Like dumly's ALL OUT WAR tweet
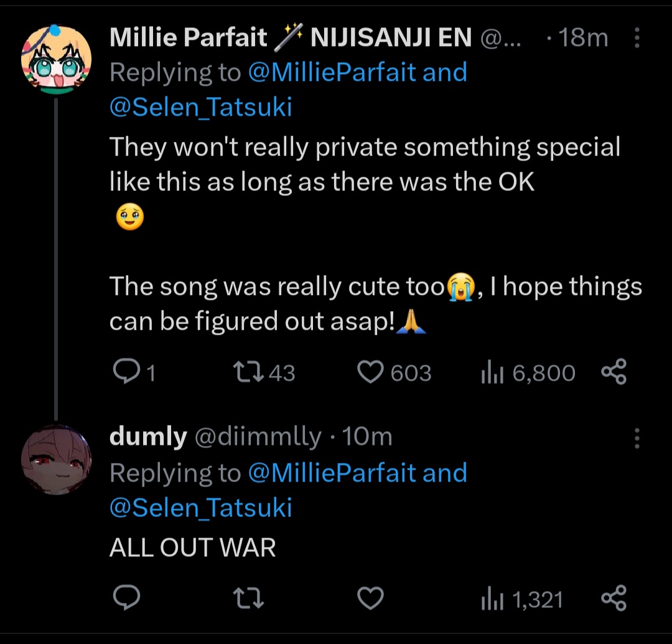Image resolution: width=672 pixels, height=644 pixels. tap(371, 599)
